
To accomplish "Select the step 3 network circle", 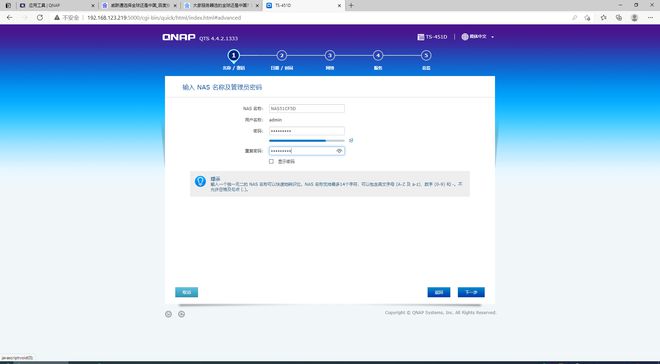I will coord(330,56).
